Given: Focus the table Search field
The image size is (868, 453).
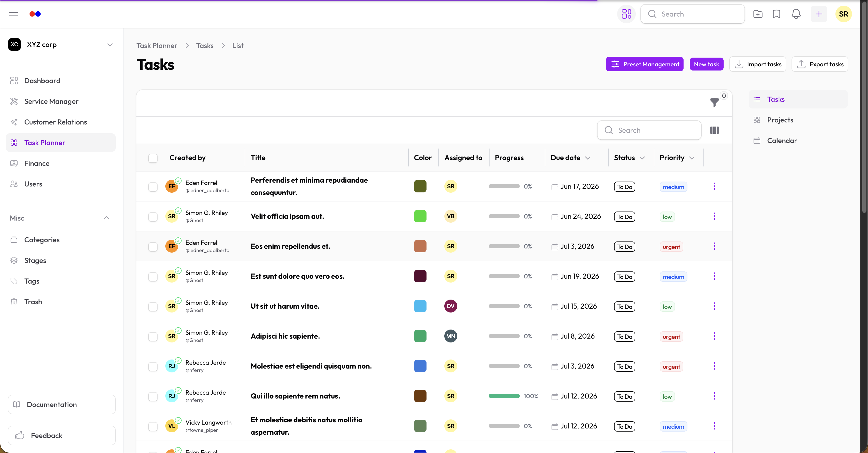Looking at the screenshot, I should click(649, 130).
